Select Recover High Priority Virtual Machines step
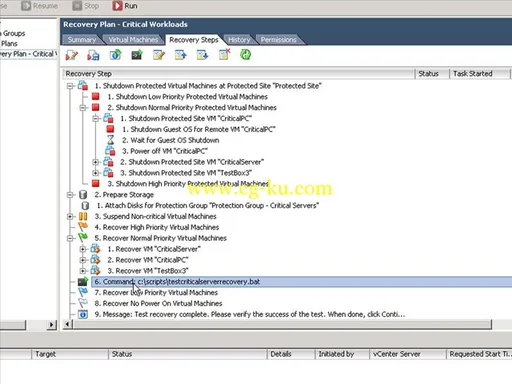 coord(157,227)
